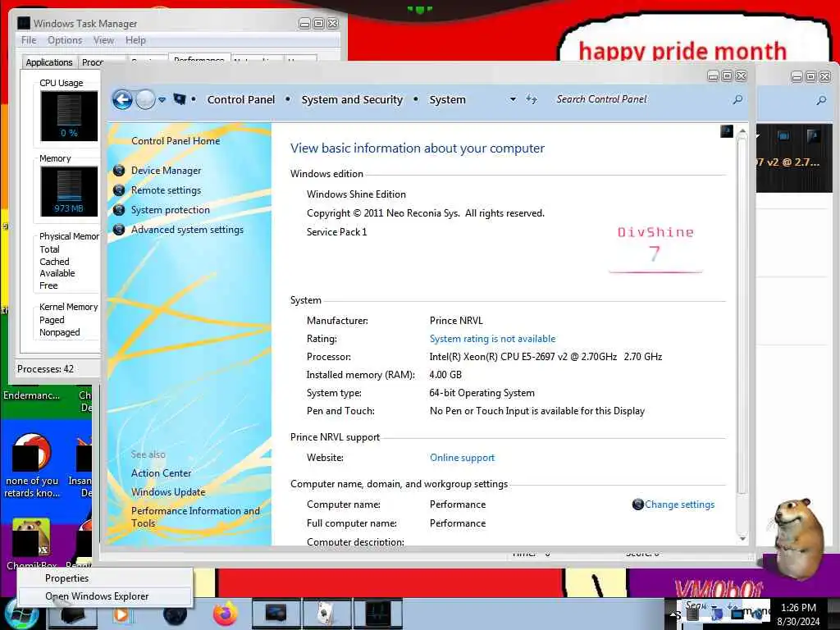Click 'System rating is not available' link
The width and height of the screenshot is (840, 630).
coord(492,339)
